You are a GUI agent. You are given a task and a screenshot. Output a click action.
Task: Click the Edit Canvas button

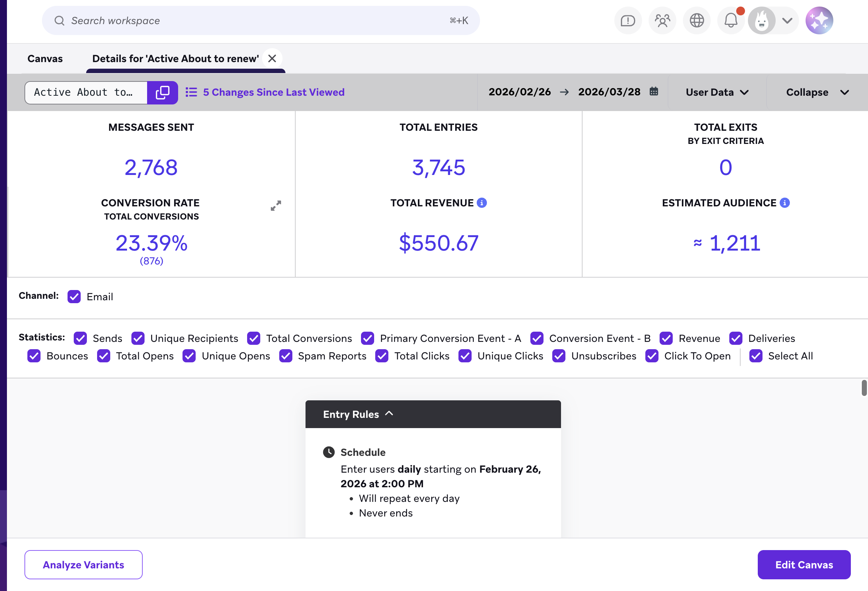tap(804, 564)
